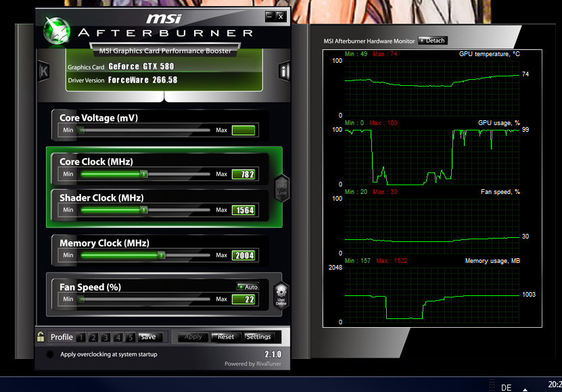Image resolution: width=562 pixels, height=392 pixels.
Task: Show hidden tray icons arrow
Action: pyautogui.click(x=525, y=389)
